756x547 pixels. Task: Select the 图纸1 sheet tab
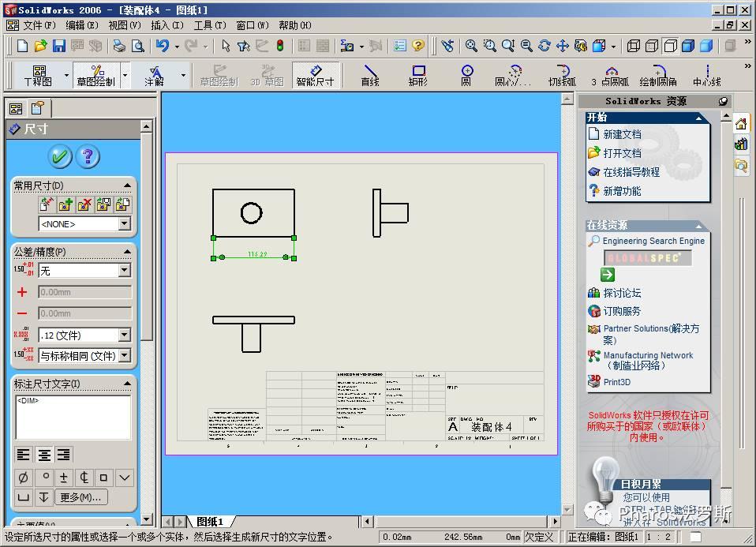point(210,522)
